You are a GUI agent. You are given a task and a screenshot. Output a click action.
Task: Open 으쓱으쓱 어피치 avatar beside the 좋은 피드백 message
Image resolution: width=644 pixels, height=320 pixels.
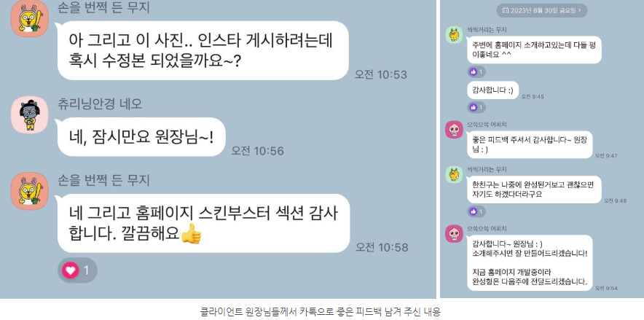coord(454,130)
